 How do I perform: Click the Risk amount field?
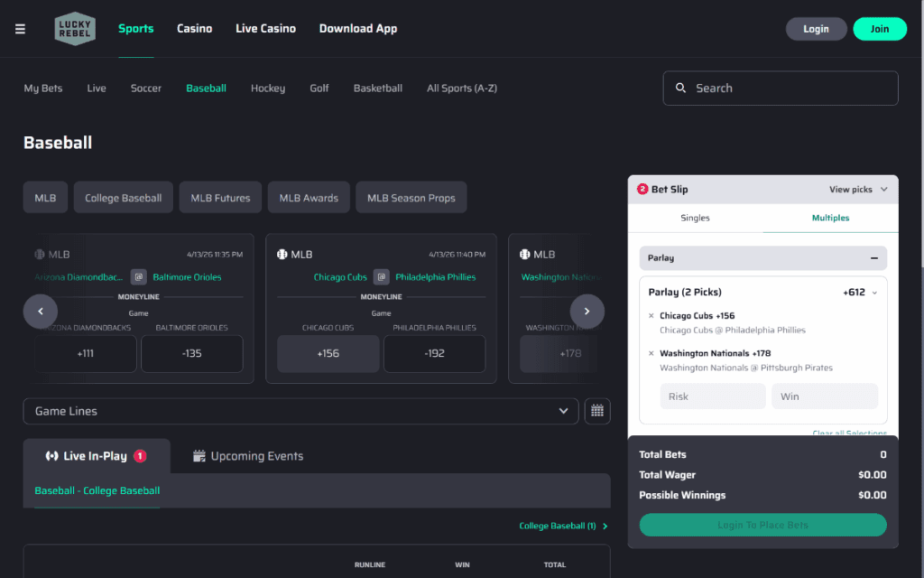point(713,396)
